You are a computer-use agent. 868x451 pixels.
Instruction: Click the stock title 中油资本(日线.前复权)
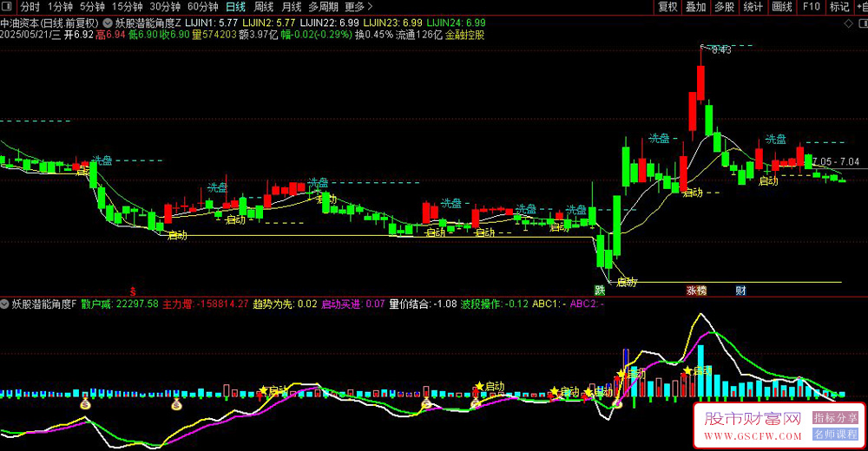[49, 23]
